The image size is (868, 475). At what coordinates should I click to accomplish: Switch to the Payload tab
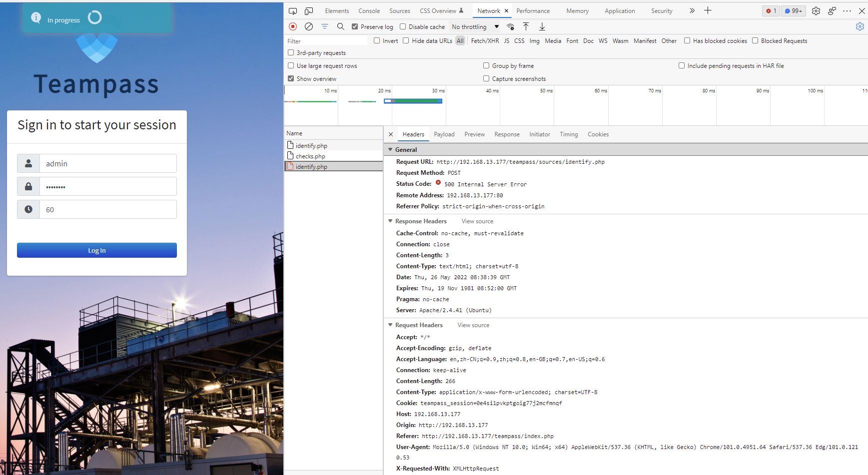444,134
